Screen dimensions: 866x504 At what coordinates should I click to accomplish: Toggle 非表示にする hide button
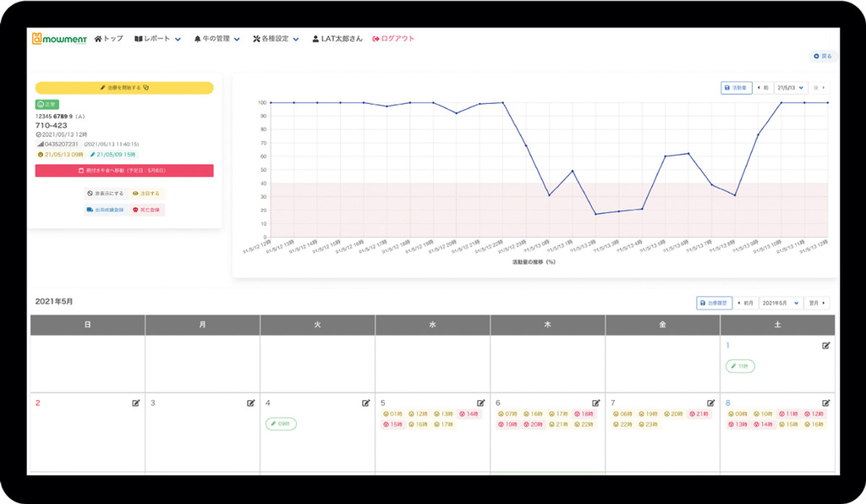point(105,193)
